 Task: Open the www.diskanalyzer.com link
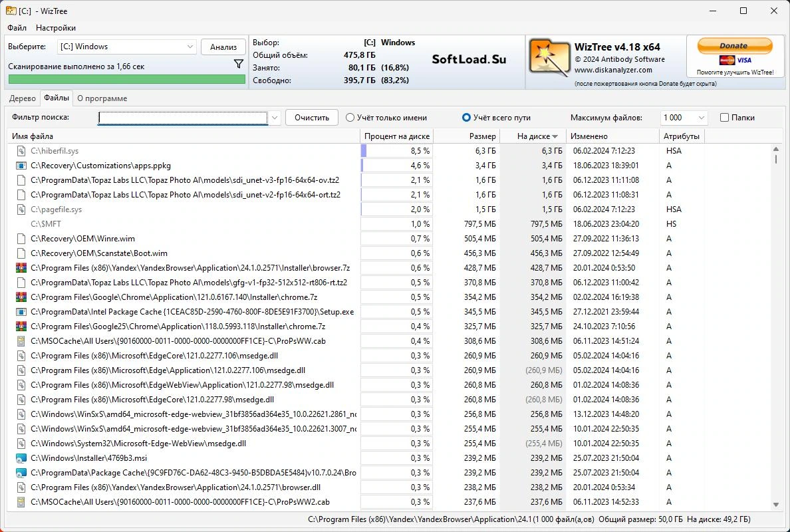click(613, 70)
